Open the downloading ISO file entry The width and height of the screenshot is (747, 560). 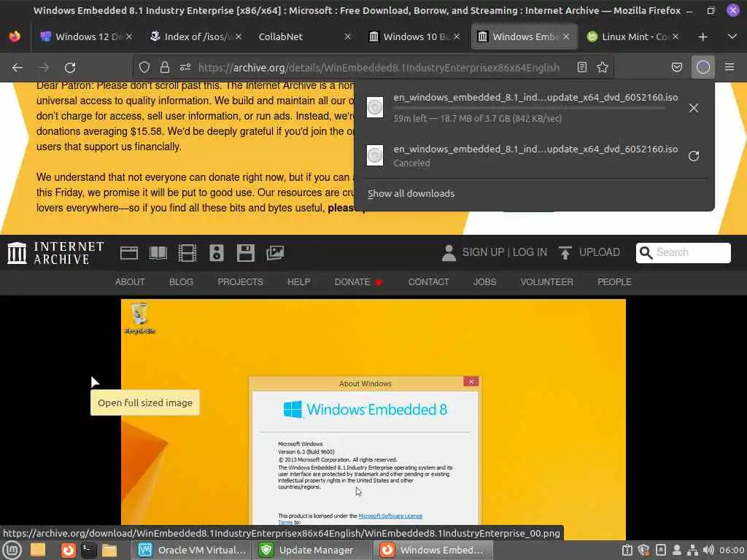click(x=522, y=108)
